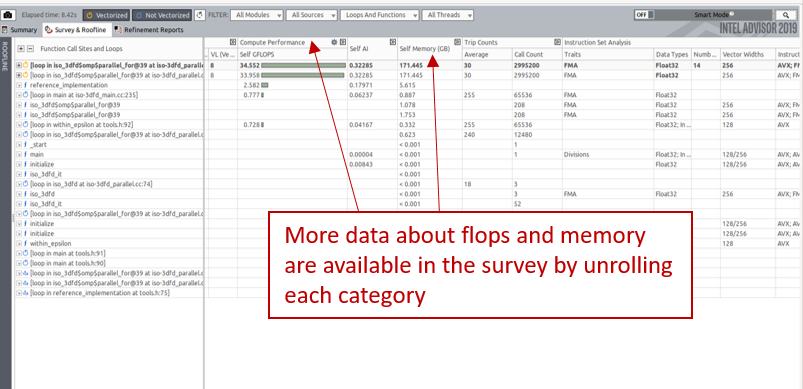Click function icon of _start row
The image size is (803, 389).
click(x=26, y=144)
